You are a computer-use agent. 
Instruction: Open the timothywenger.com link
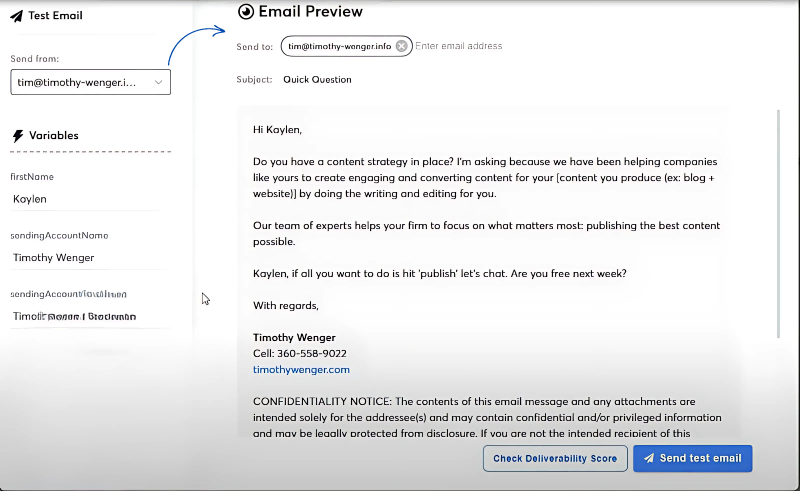301,369
